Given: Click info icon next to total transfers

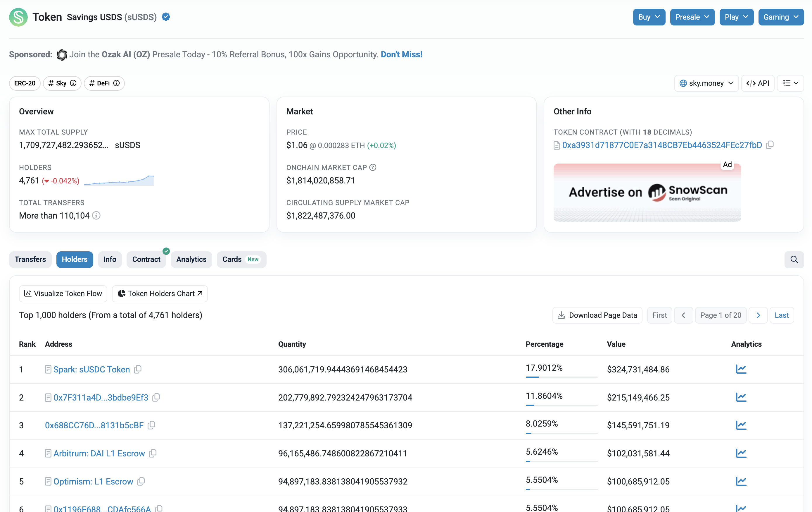Looking at the screenshot, I should pyautogui.click(x=96, y=215).
